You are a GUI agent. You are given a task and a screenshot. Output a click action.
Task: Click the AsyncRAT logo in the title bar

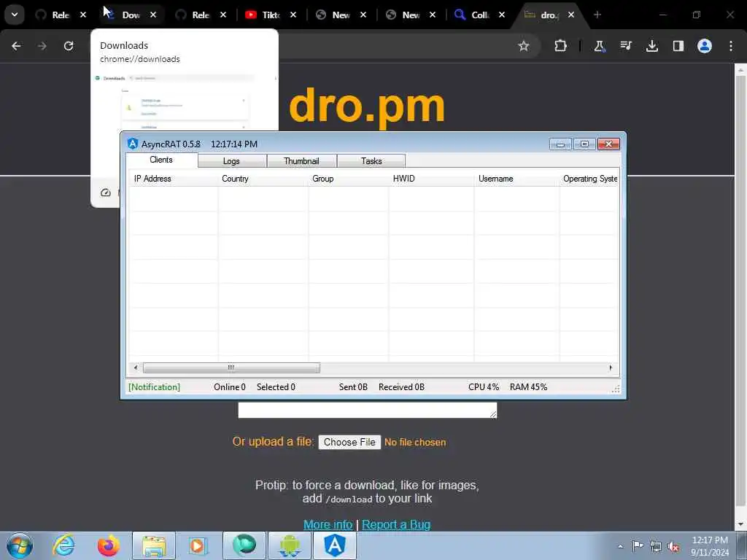(133, 144)
